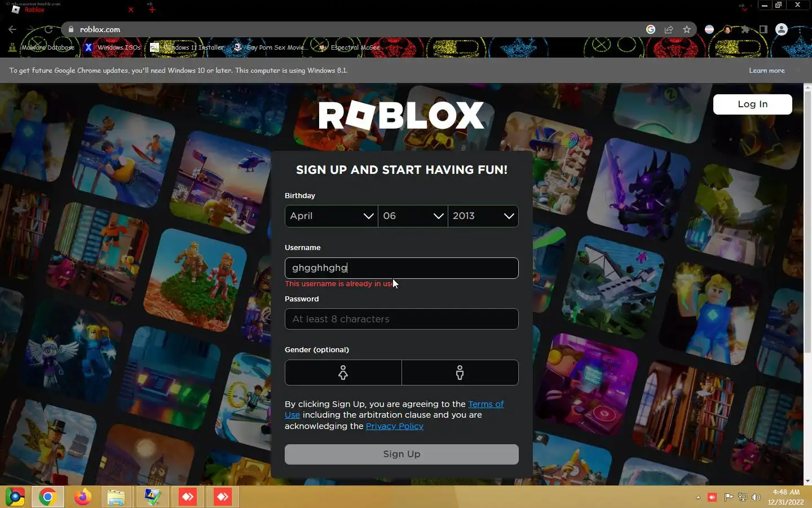Open the Chrome extensions puzzle icon

(745, 29)
